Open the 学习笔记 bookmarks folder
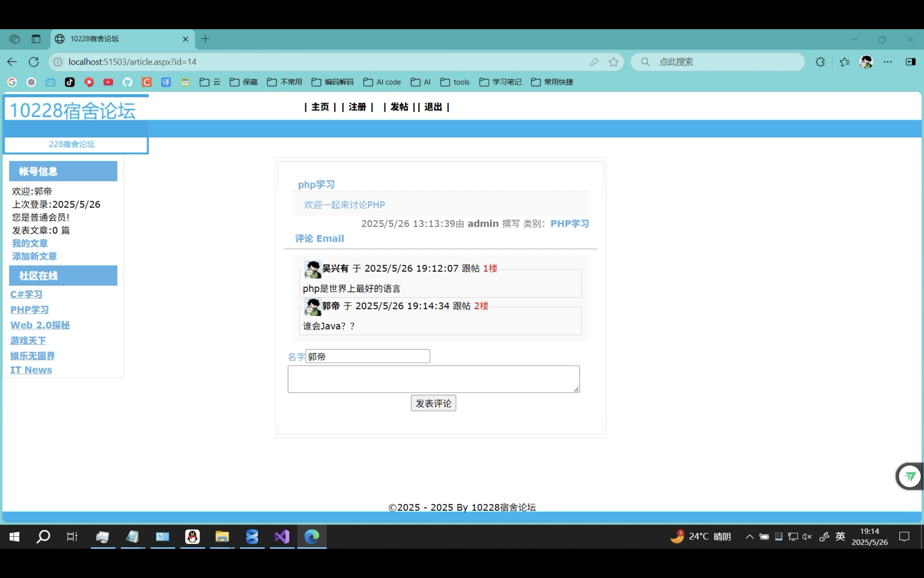 (500, 82)
